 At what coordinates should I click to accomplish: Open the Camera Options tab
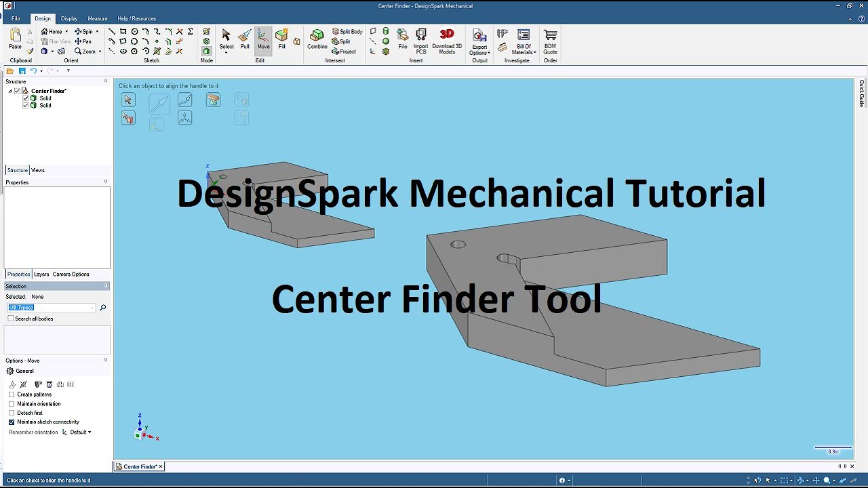pos(71,274)
